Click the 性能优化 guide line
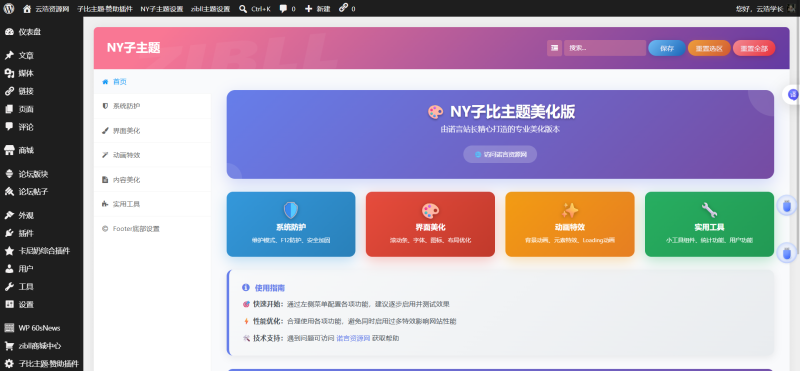 (349, 321)
